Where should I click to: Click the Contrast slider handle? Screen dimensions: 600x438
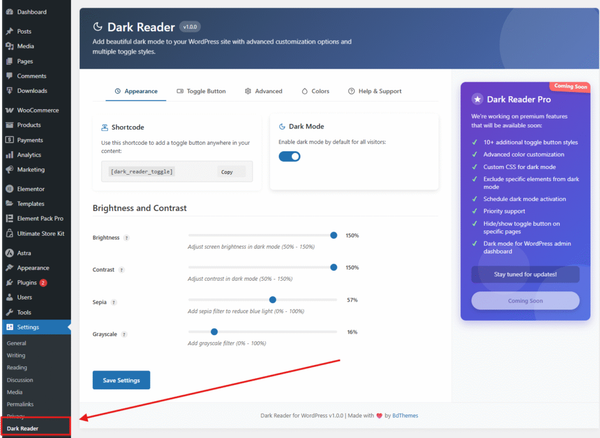click(x=334, y=267)
